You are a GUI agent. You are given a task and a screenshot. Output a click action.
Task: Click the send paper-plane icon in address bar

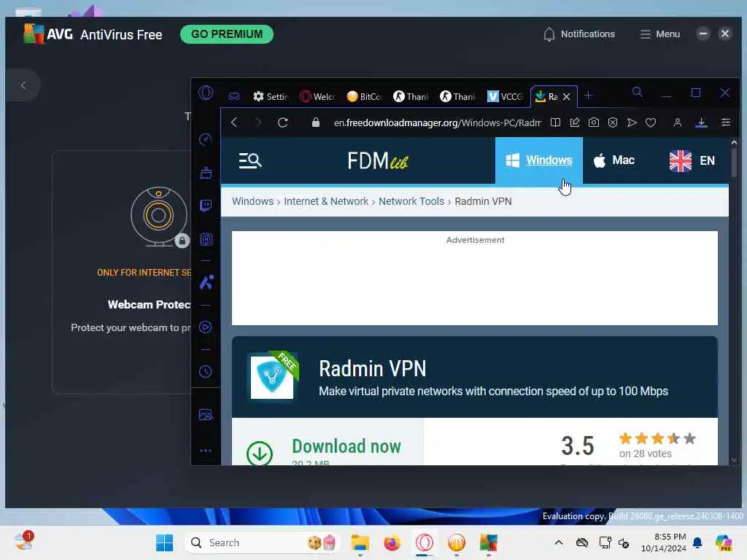coord(632,122)
